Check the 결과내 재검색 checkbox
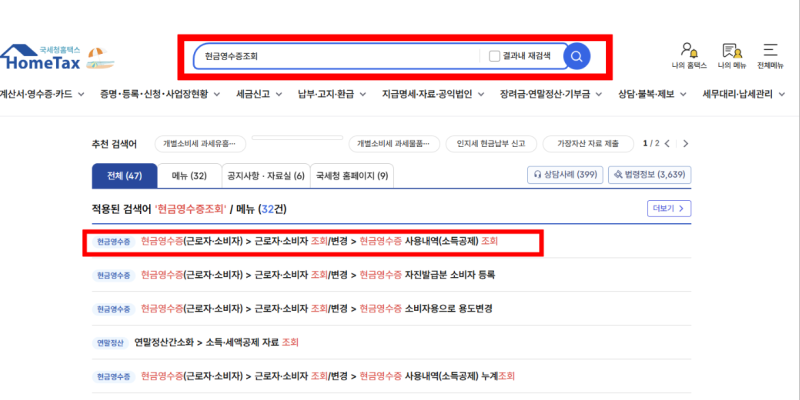The height and width of the screenshot is (400, 800). click(494, 56)
